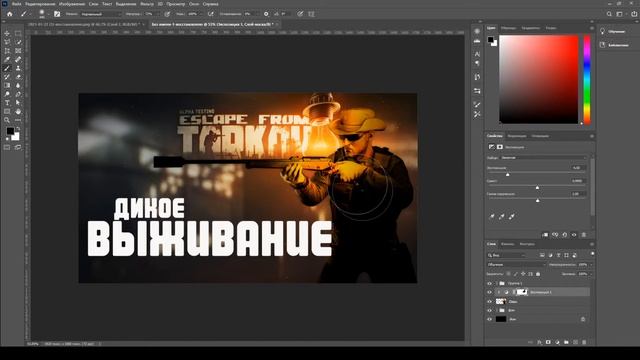640x360 pixels.
Task: Click the foreground black color swatch
Action: (10, 131)
